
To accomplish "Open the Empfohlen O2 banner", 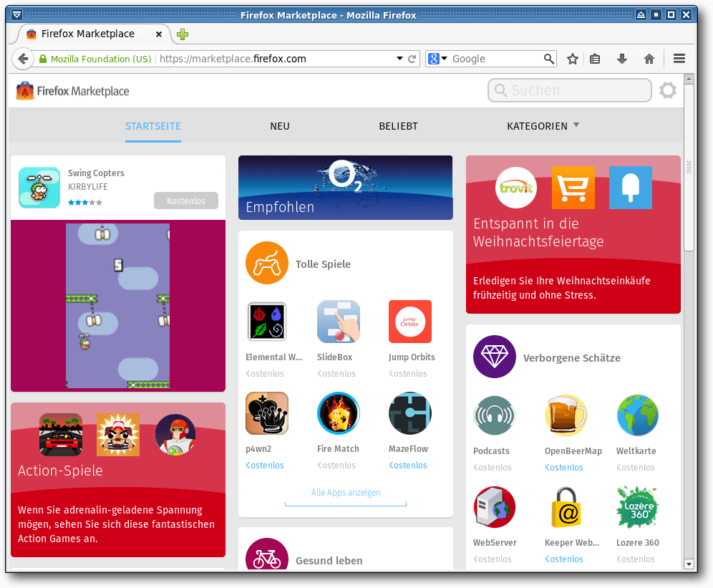I will click(x=346, y=188).
